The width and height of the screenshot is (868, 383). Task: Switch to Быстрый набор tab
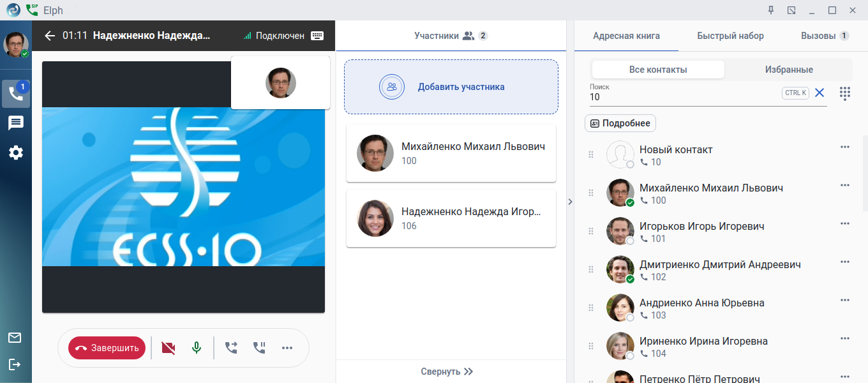point(730,36)
